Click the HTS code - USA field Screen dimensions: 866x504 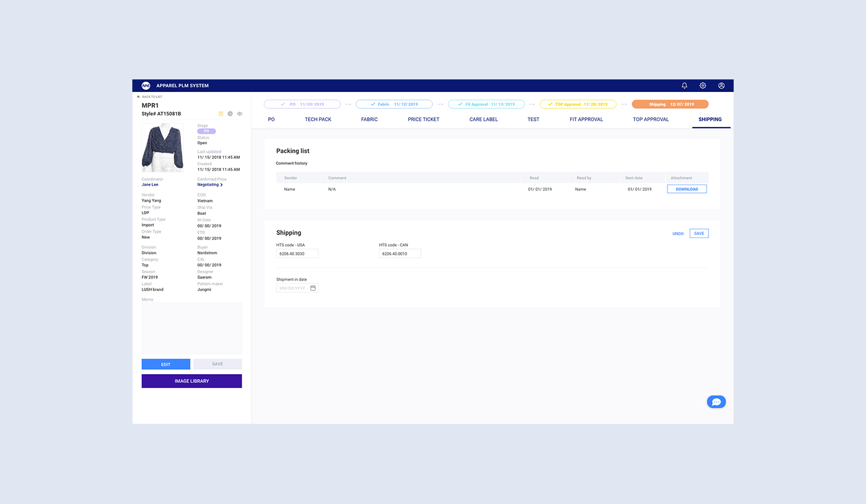click(x=297, y=254)
